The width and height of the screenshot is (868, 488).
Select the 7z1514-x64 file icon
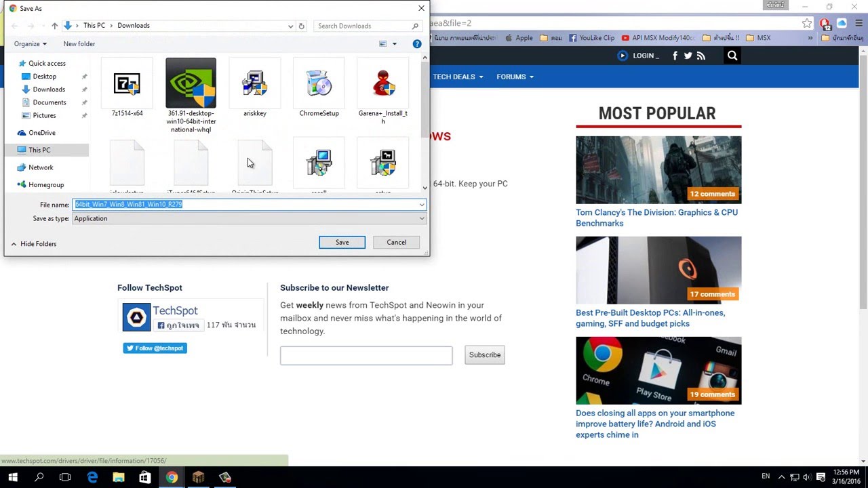pyautogui.click(x=127, y=84)
